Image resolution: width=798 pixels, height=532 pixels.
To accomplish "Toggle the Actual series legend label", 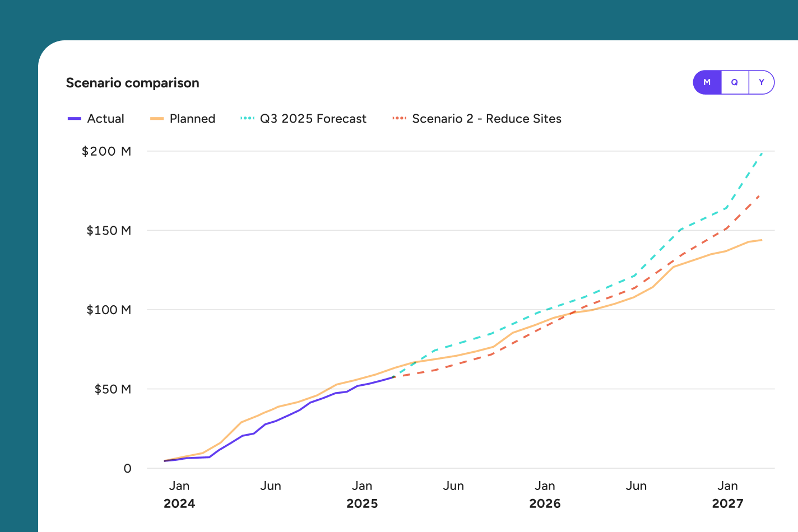I will pyautogui.click(x=105, y=119).
